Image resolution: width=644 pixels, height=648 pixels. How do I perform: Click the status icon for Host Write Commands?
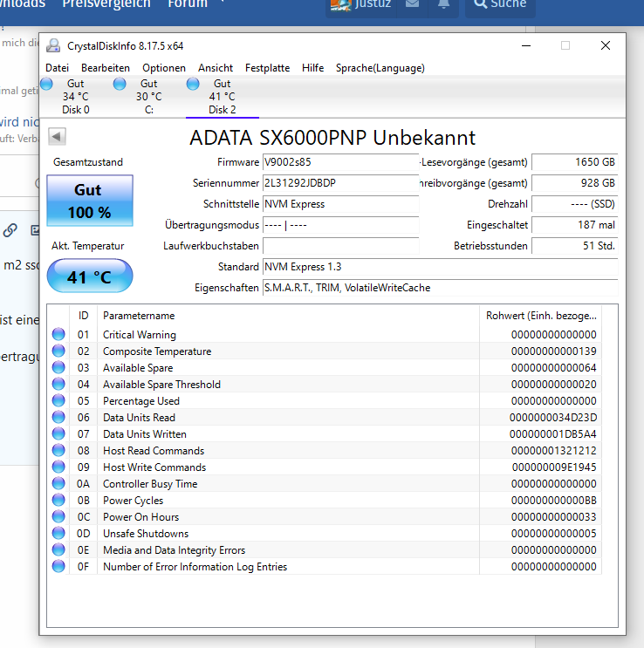point(58,467)
